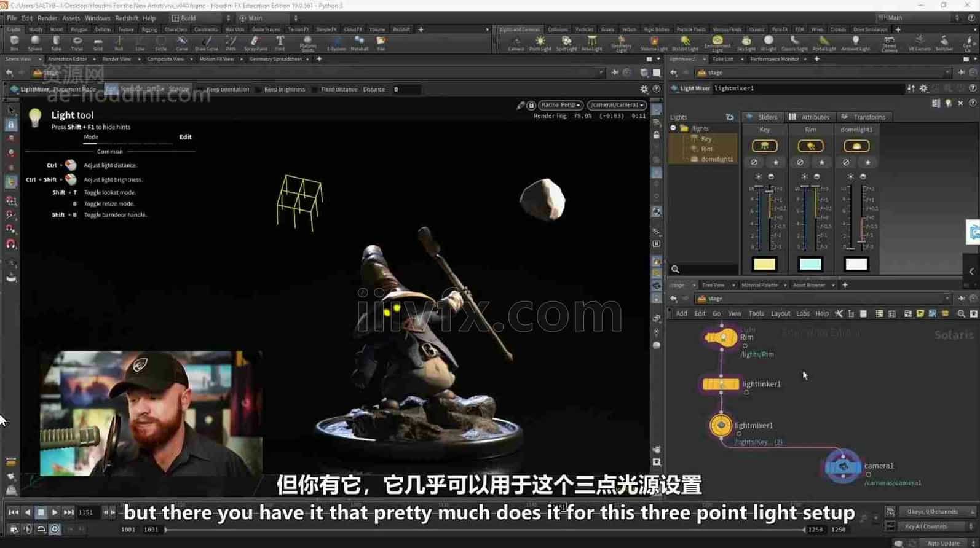Select the Font shelf tool
Screen dimensions: 980x548
280,43
